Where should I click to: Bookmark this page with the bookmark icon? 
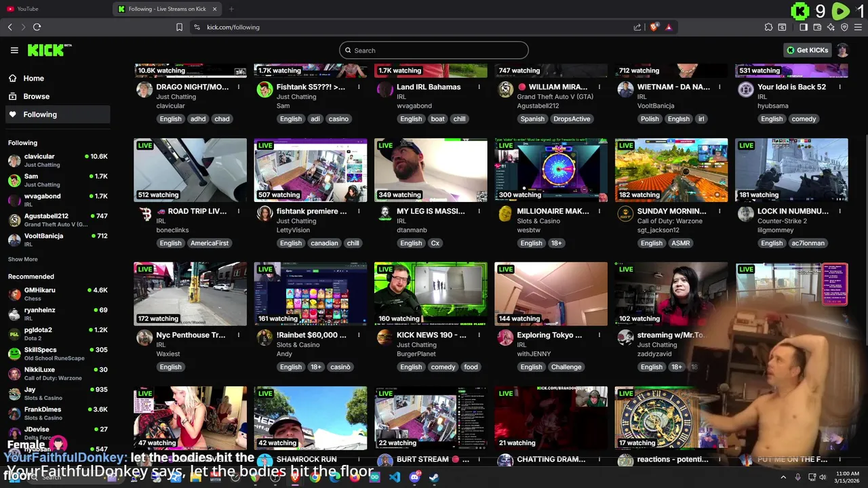[x=179, y=27]
